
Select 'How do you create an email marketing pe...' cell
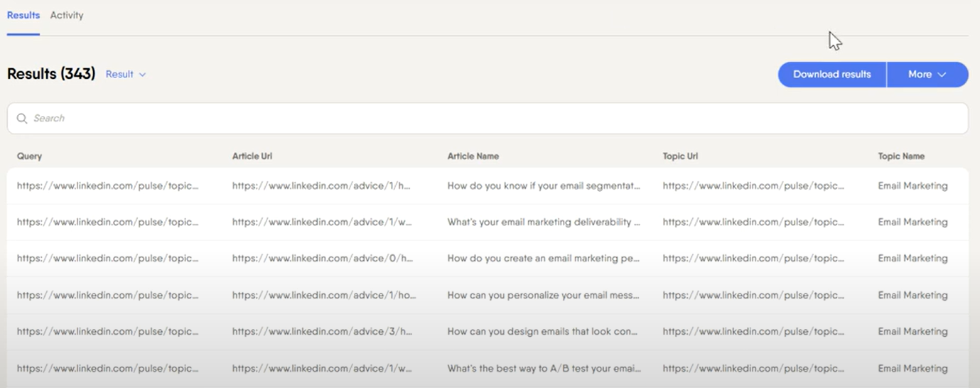[x=544, y=258]
